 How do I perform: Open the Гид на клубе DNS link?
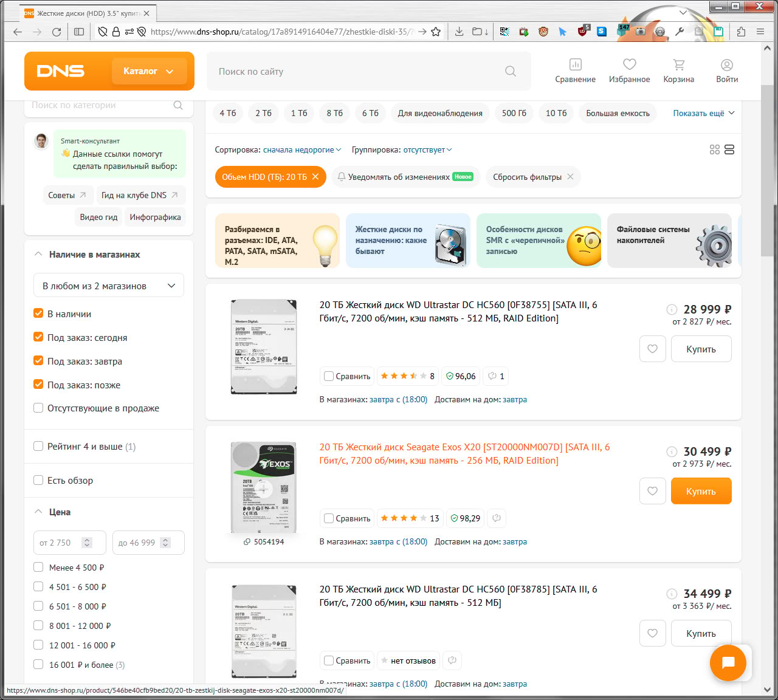(140, 195)
